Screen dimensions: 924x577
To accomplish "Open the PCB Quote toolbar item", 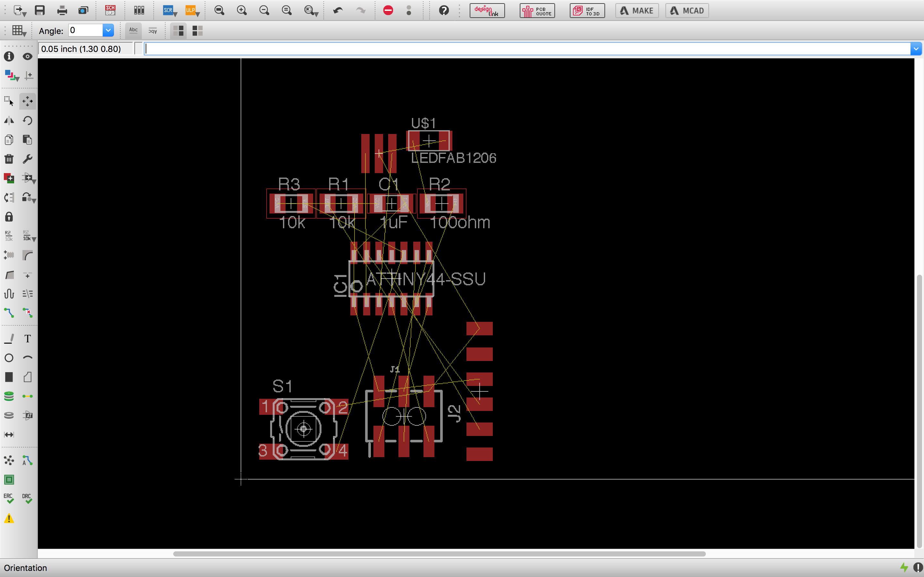I will tap(537, 11).
